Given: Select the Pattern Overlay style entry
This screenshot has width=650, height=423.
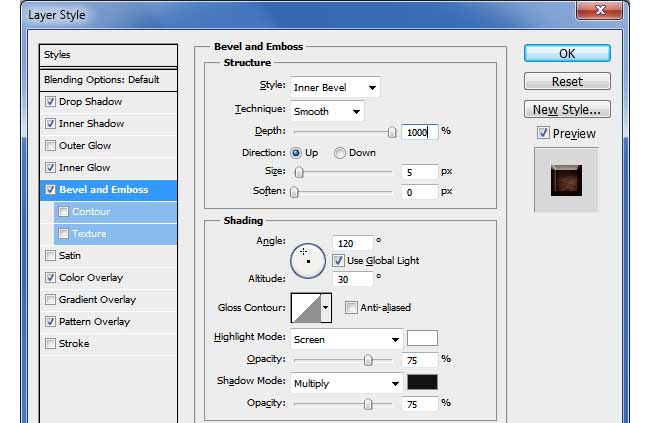Looking at the screenshot, I should click(95, 322).
